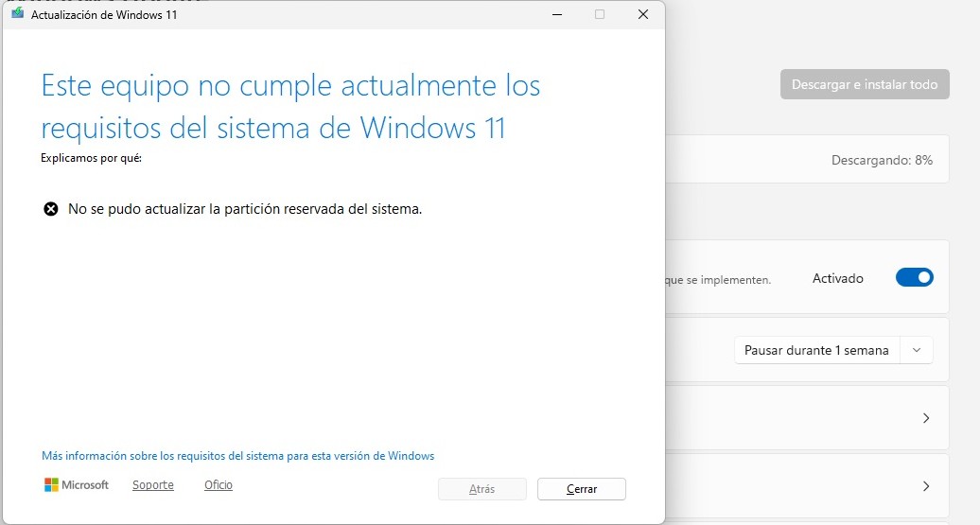Toggle the Activado switch in Windows Update
The image size is (980, 525).
pyautogui.click(x=915, y=277)
